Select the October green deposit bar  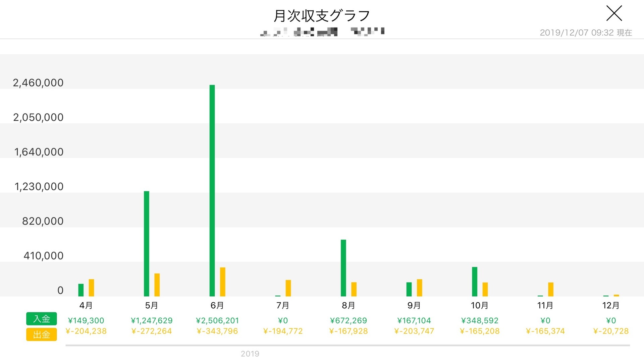(x=475, y=282)
